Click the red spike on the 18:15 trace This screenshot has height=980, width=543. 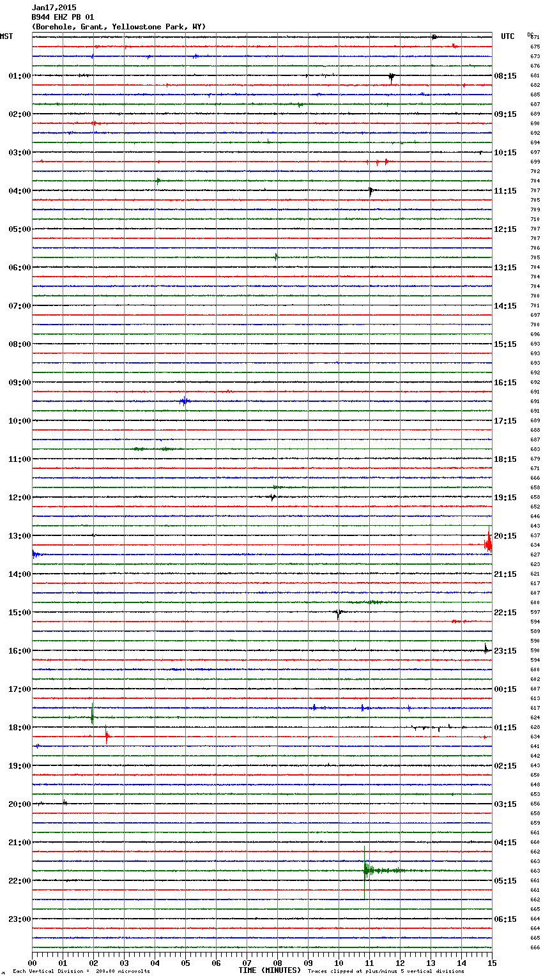[107, 736]
